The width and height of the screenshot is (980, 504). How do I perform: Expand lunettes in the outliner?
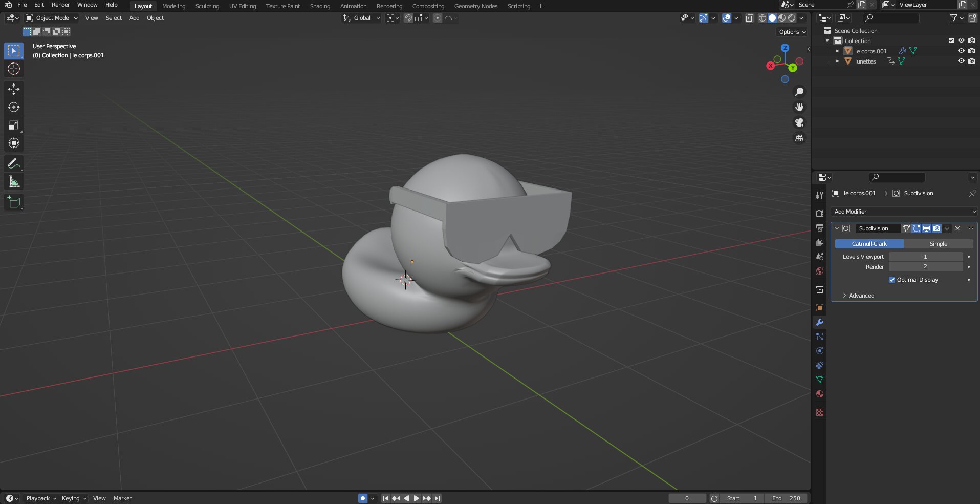(838, 61)
